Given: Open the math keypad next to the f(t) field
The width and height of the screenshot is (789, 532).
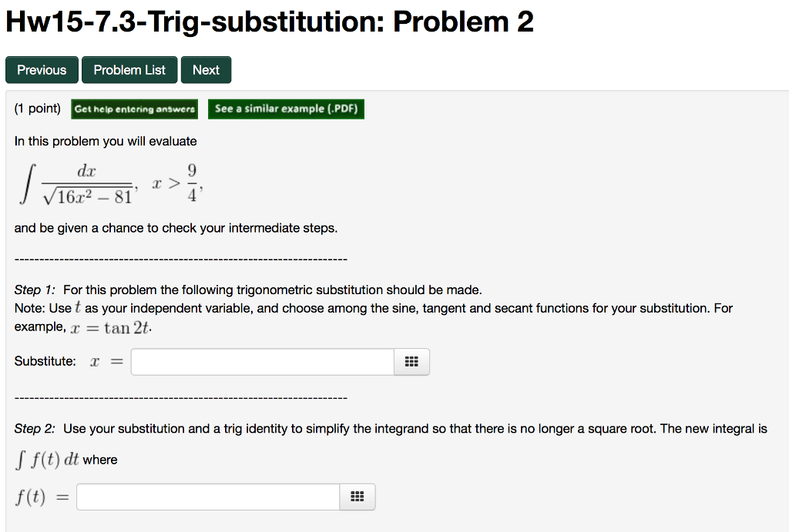Looking at the screenshot, I should 357,497.
